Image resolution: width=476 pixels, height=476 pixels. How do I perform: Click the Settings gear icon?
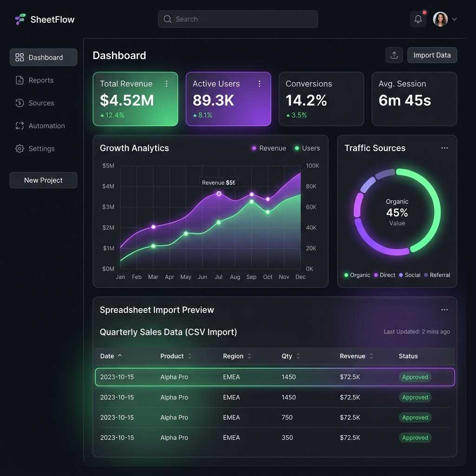coord(20,148)
